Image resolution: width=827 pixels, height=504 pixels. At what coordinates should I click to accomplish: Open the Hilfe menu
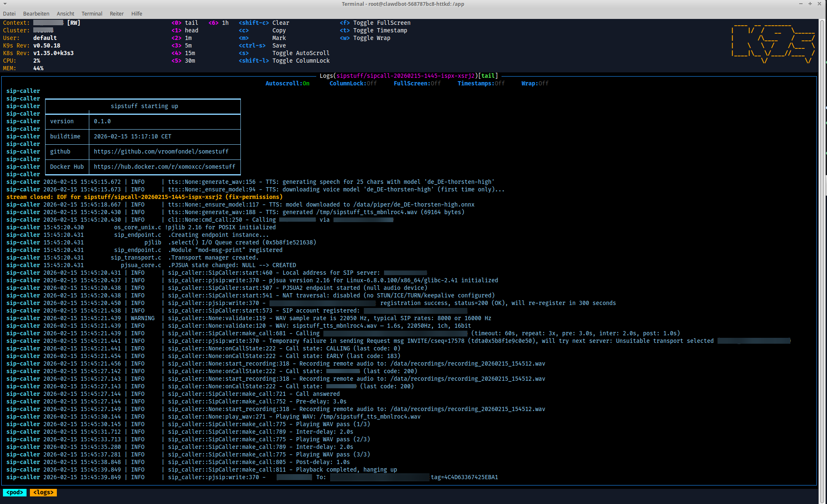tap(136, 13)
